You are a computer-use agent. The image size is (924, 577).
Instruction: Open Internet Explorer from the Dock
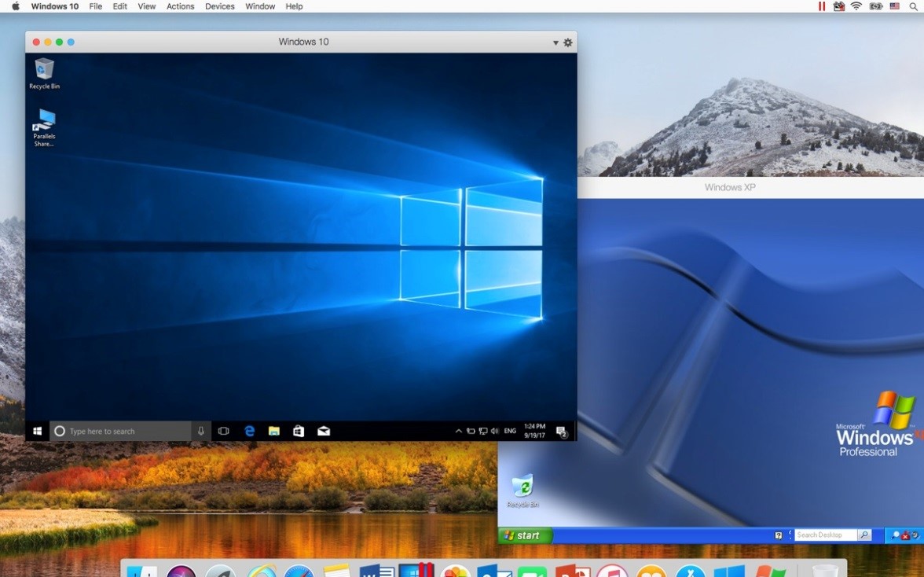262,571
